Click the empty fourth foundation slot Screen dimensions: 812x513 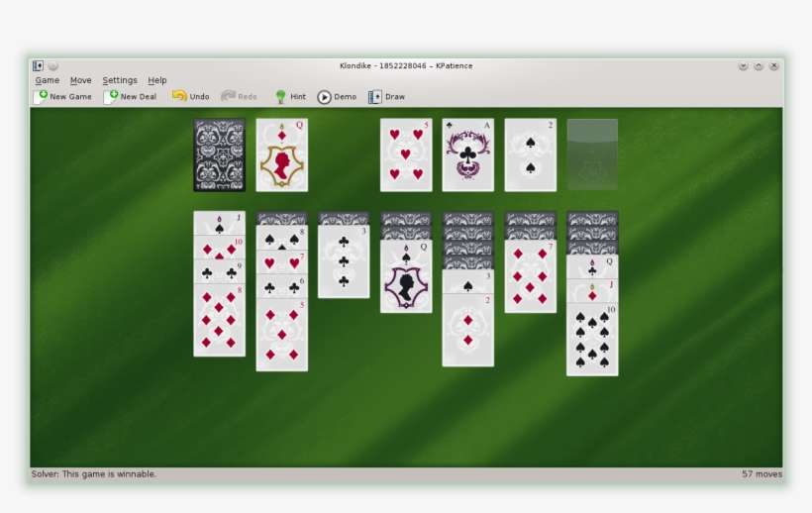click(x=592, y=154)
